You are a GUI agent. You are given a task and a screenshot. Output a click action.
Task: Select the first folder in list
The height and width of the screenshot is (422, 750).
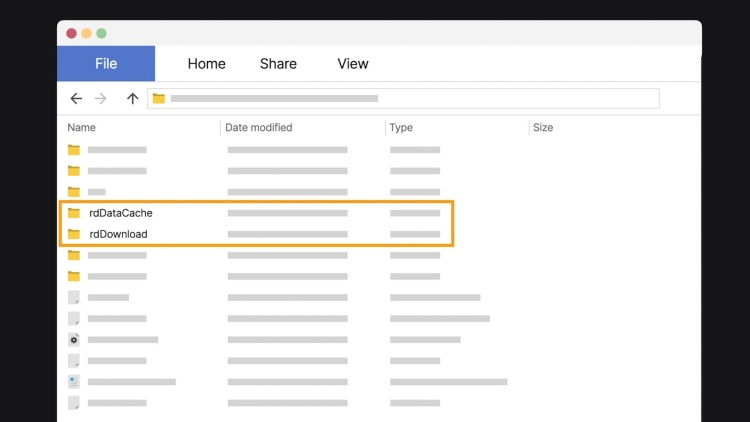click(254, 150)
